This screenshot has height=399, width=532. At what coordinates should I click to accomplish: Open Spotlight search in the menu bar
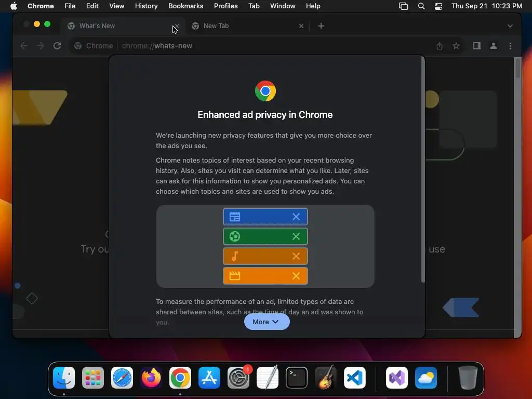[421, 6]
